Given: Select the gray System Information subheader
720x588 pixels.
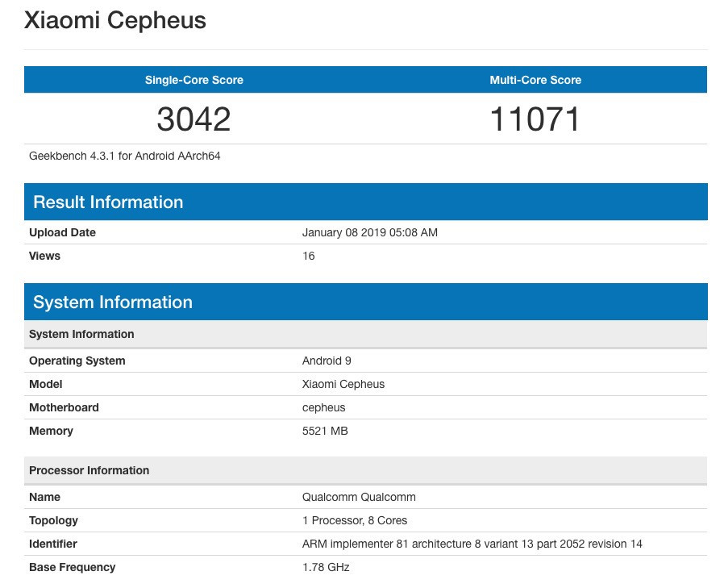Looking at the screenshot, I should [x=365, y=334].
